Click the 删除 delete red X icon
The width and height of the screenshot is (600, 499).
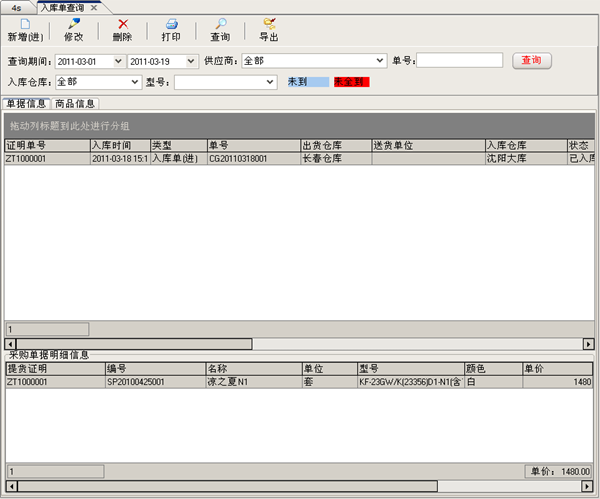[x=122, y=24]
